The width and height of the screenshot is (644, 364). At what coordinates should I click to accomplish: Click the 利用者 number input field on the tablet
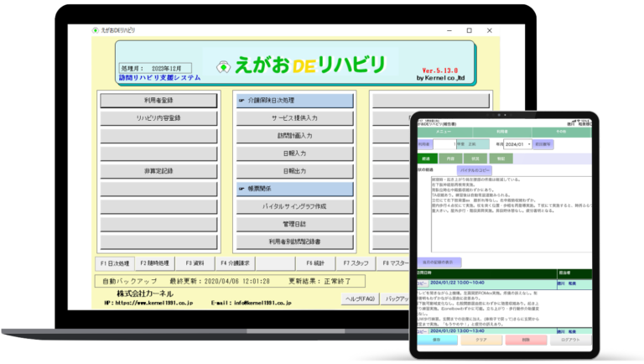444,144
